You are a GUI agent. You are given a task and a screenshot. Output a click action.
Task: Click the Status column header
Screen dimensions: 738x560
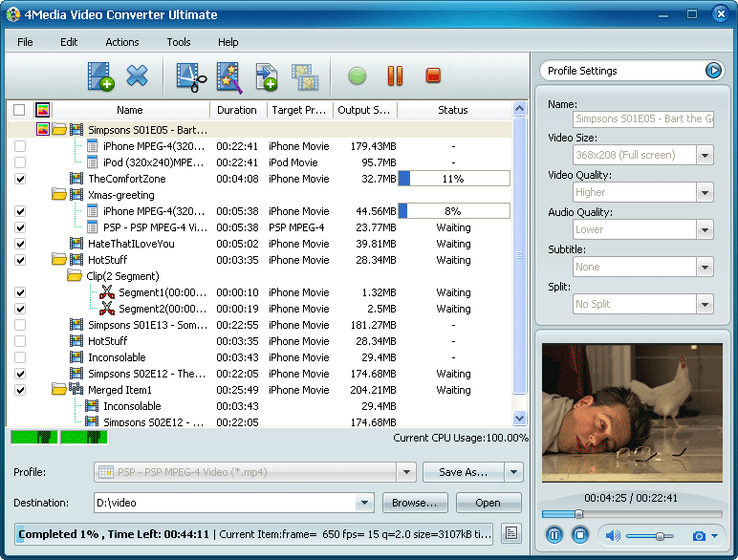pyautogui.click(x=453, y=110)
